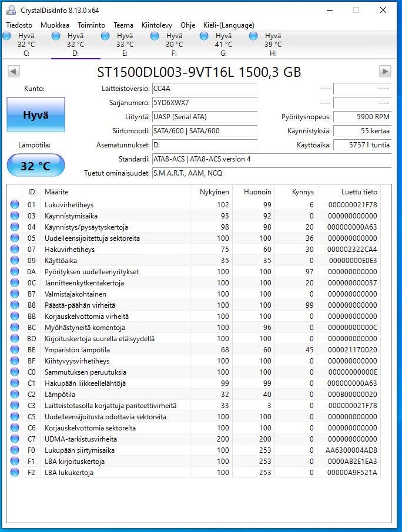This screenshot has height=532, width=402.
Task: Click status icon for 04 Käynnistys/pysäytyskertoja
Action: [15, 227]
